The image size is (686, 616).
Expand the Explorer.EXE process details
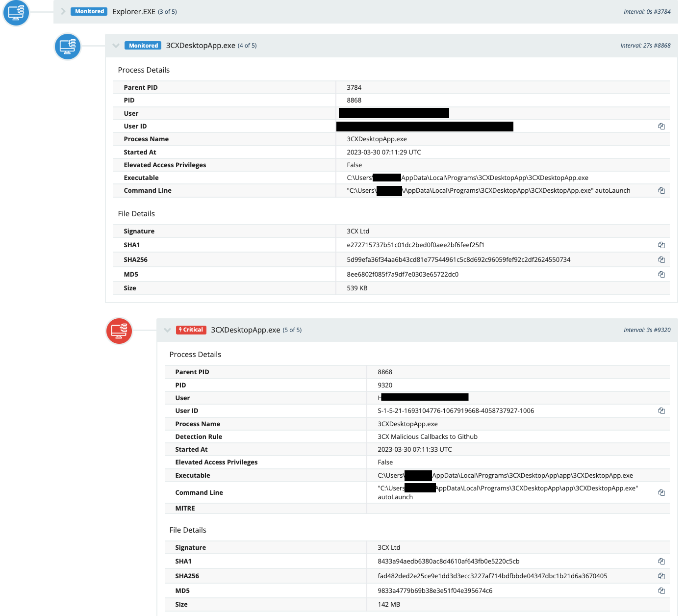tap(62, 11)
